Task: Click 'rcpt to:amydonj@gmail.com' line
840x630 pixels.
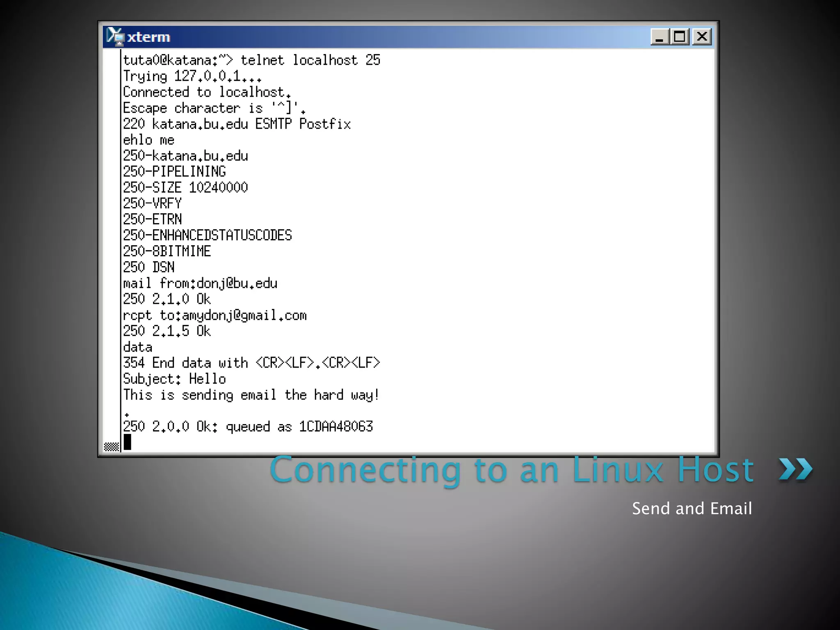Action: (x=215, y=315)
